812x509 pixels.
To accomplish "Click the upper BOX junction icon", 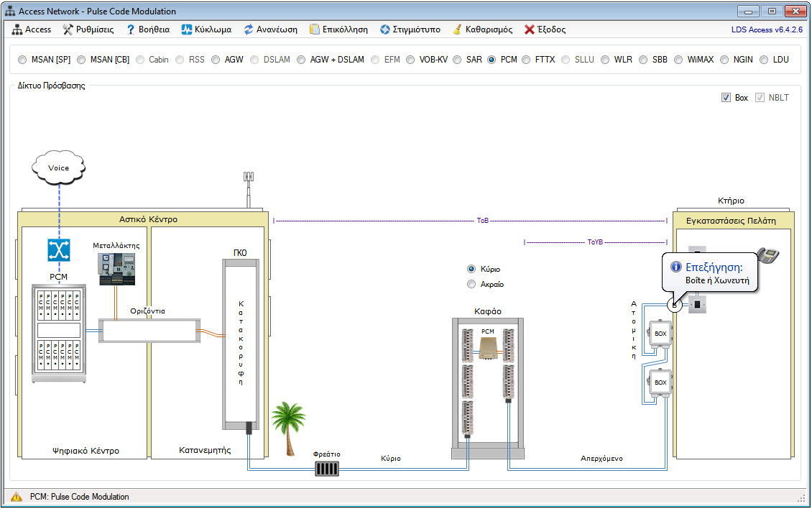I will pyautogui.click(x=660, y=335).
